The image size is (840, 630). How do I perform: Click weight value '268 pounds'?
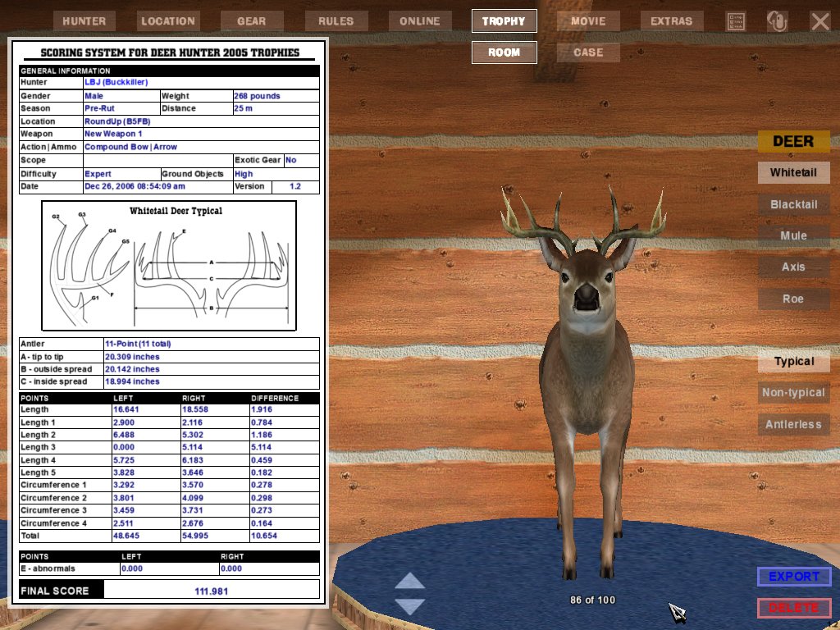(x=257, y=96)
